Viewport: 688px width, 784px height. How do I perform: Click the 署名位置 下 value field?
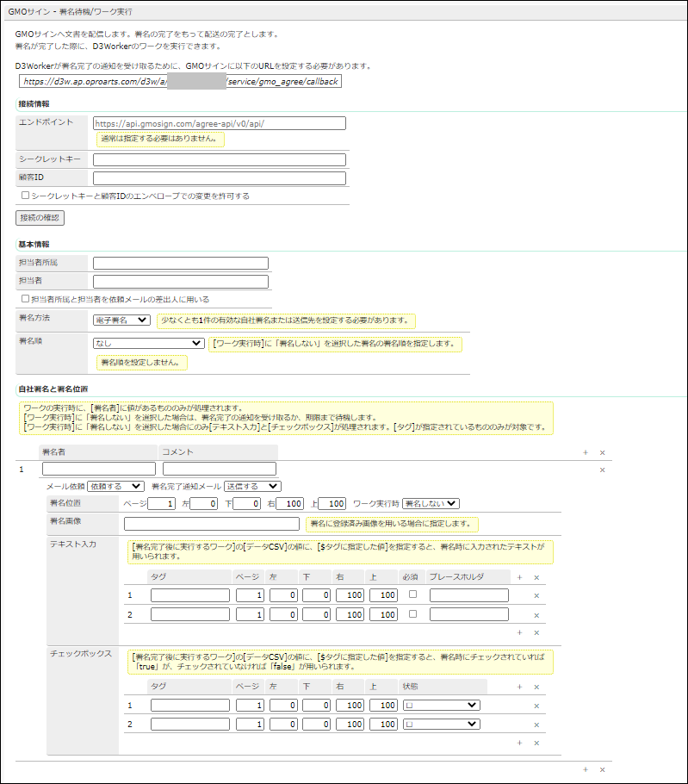pyautogui.click(x=247, y=503)
